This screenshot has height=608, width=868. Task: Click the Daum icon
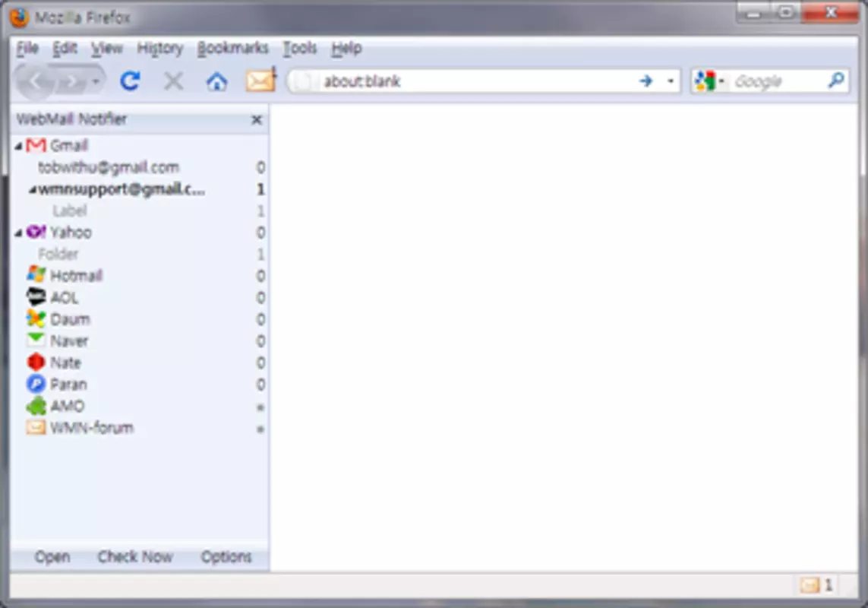36,318
